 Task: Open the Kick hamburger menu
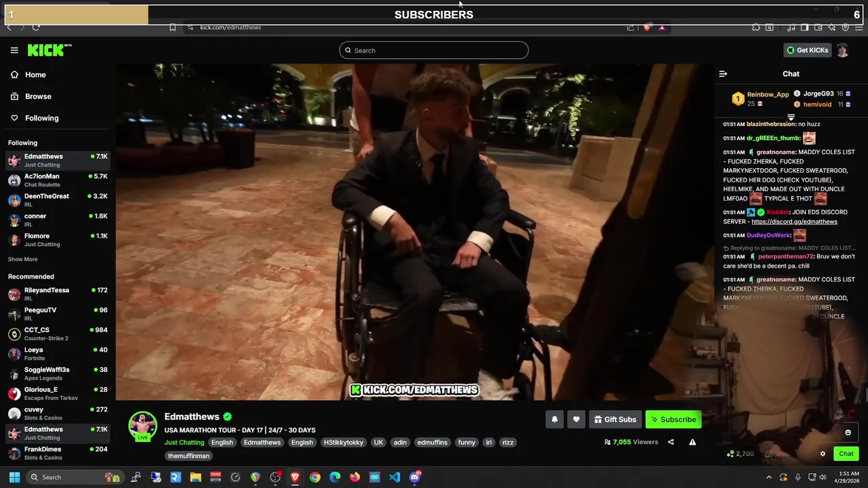coord(14,50)
